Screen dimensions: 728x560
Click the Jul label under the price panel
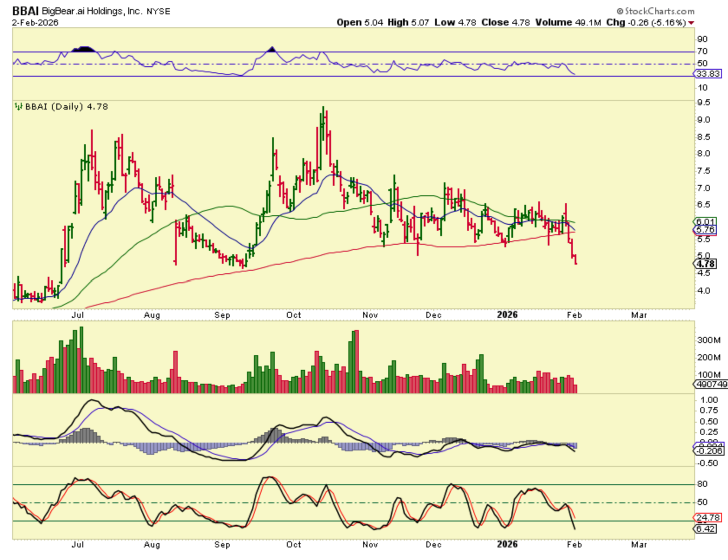(x=78, y=315)
